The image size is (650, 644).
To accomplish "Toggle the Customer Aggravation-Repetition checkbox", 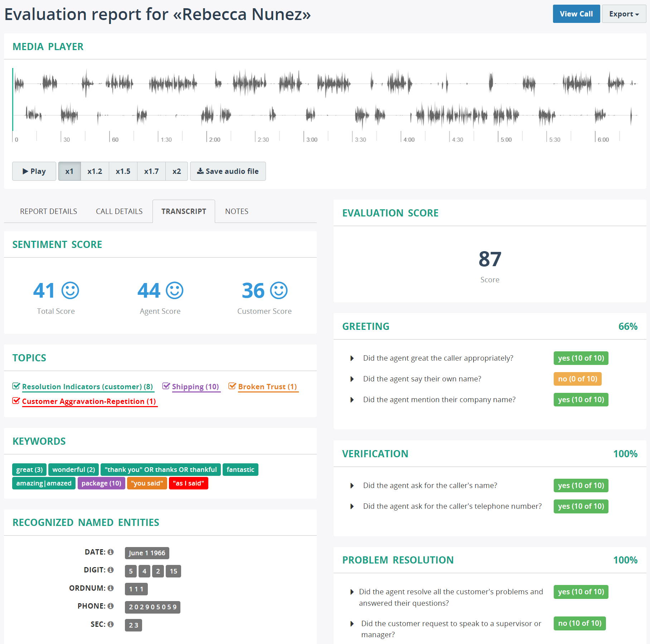I will pos(16,401).
